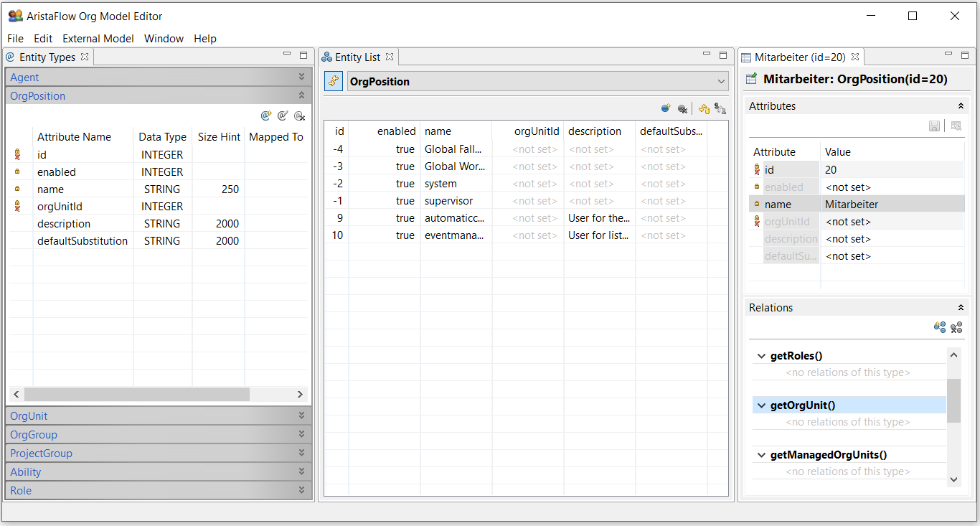Screen dimensions: 980x526
Task: Expand the OrgGroup entity type section
Action: click(302, 434)
